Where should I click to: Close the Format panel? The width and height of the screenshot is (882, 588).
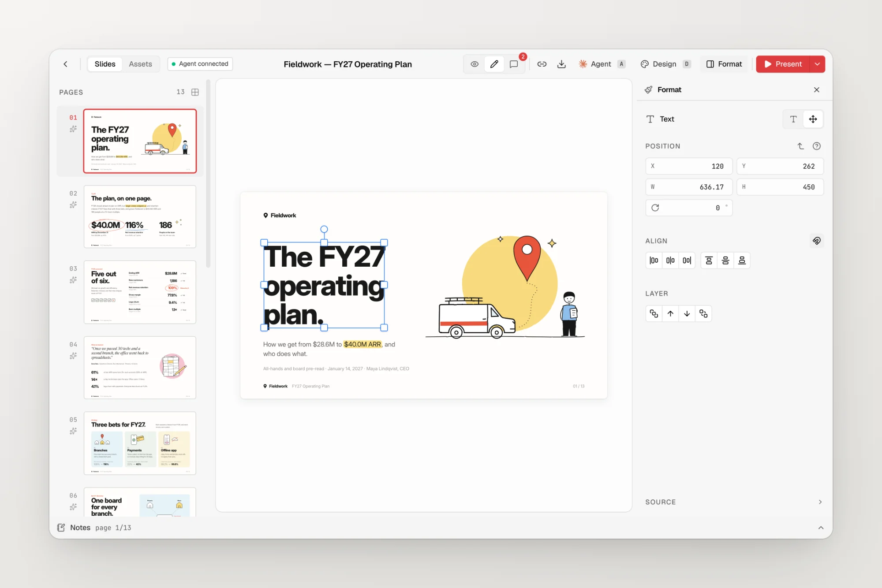(x=817, y=89)
